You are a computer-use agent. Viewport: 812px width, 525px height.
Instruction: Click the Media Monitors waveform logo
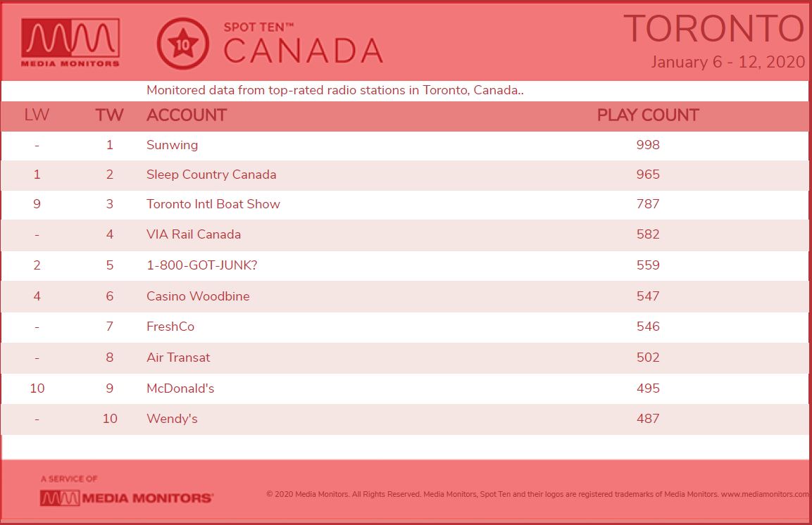click(70, 42)
